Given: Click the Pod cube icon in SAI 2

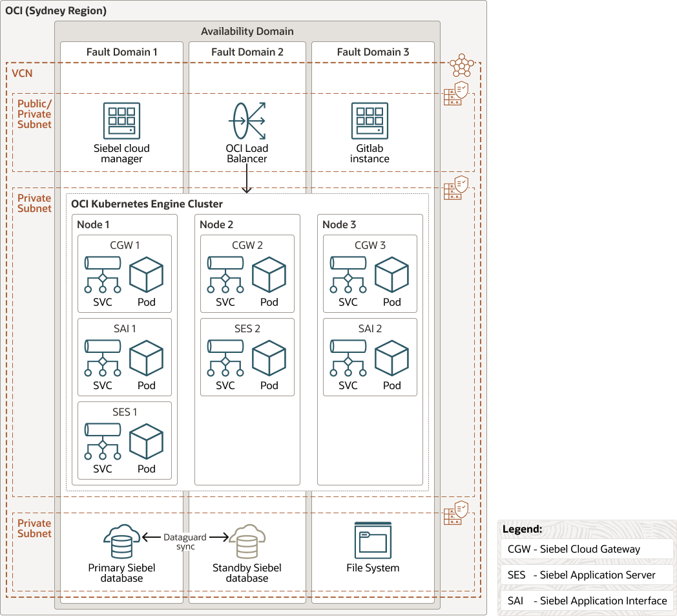Looking at the screenshot, I should click(391, 358).
